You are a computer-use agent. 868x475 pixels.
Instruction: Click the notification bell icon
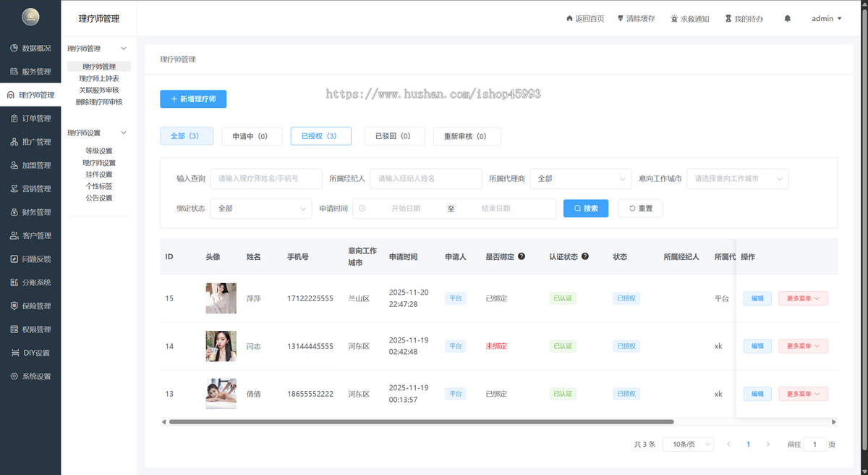point(788,19)
